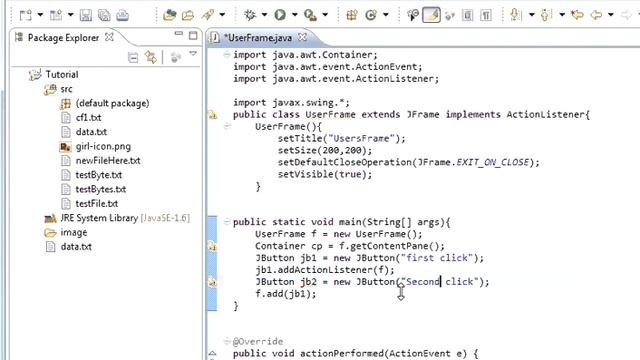Run the program with green Run button

point(280,15)
